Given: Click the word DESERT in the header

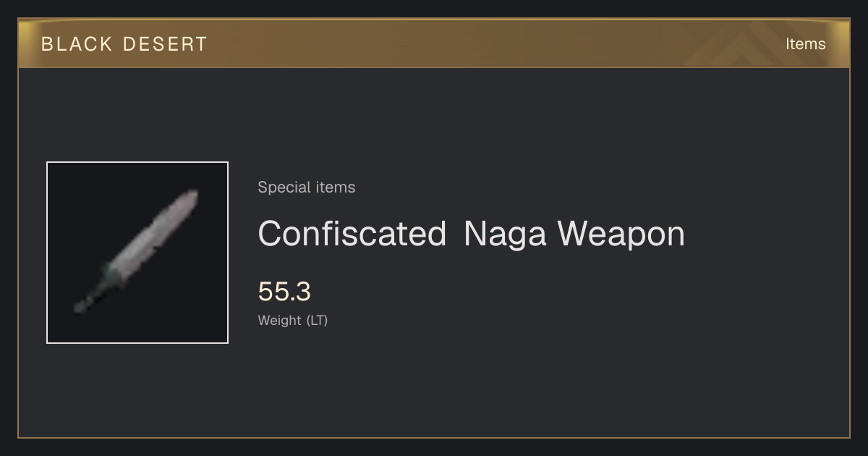Looking at the screenshot, I should (x=165, y=44).
